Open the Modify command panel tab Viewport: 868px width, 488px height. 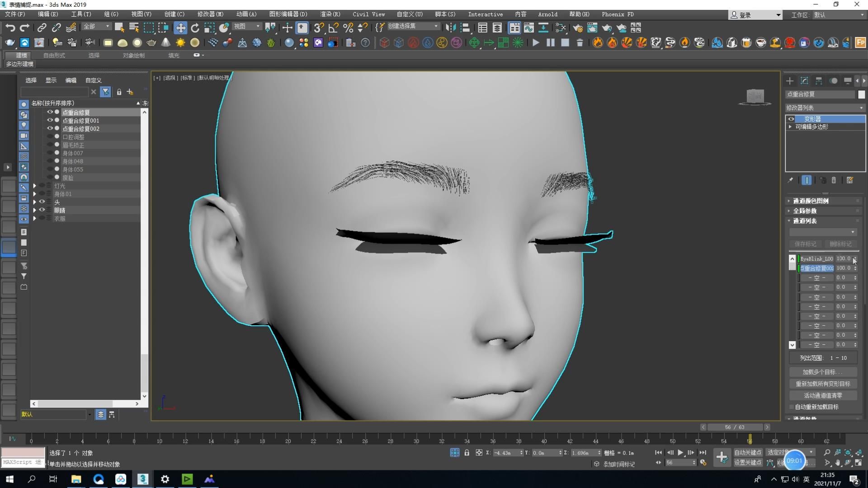click(x=804, y=81)
